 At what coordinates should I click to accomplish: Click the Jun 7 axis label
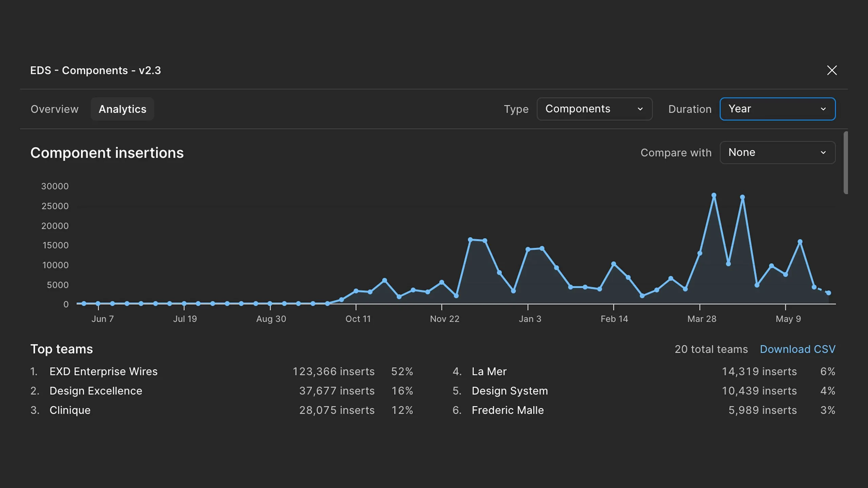coord(102,319)
